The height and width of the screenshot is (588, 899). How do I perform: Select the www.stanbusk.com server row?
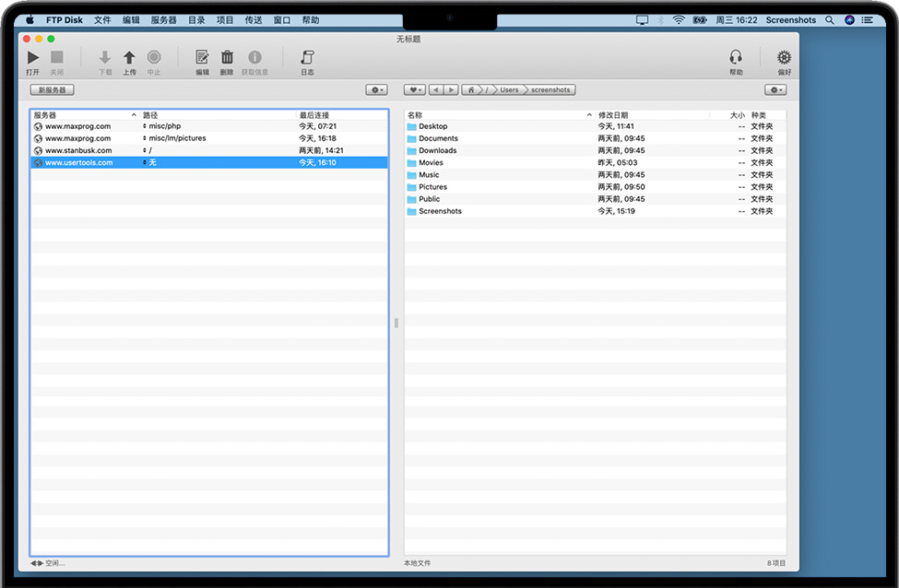[78, 150]
